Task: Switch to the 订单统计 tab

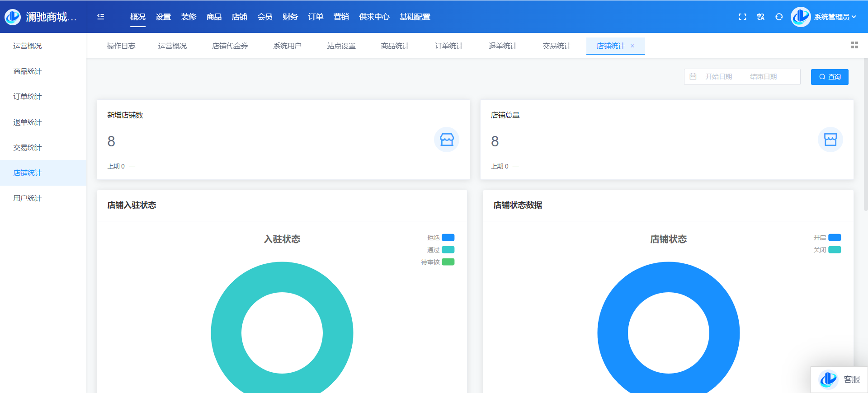Action: click(x=449, y=46)
